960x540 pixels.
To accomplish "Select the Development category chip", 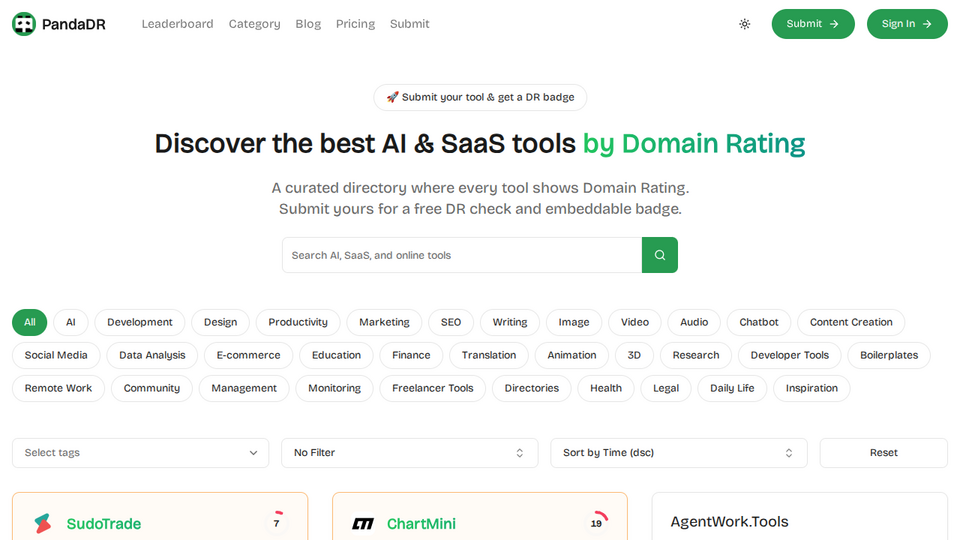I will (x=140, y=322).
